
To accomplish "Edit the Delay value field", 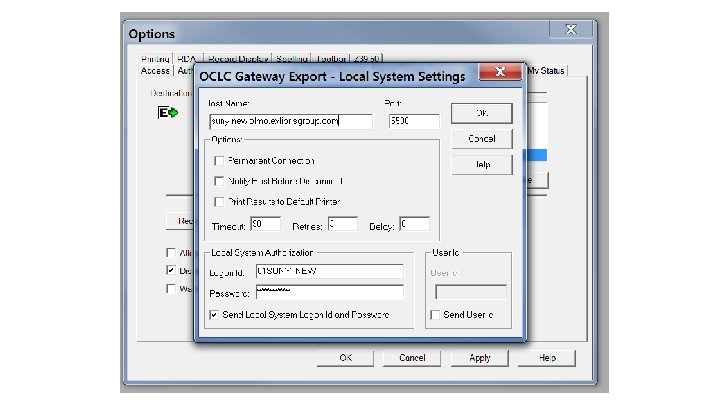I will point(414,224).
